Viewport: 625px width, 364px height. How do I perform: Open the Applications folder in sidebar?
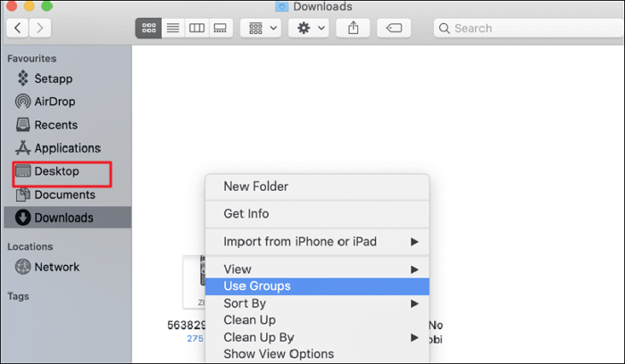[x=67, y=148]
